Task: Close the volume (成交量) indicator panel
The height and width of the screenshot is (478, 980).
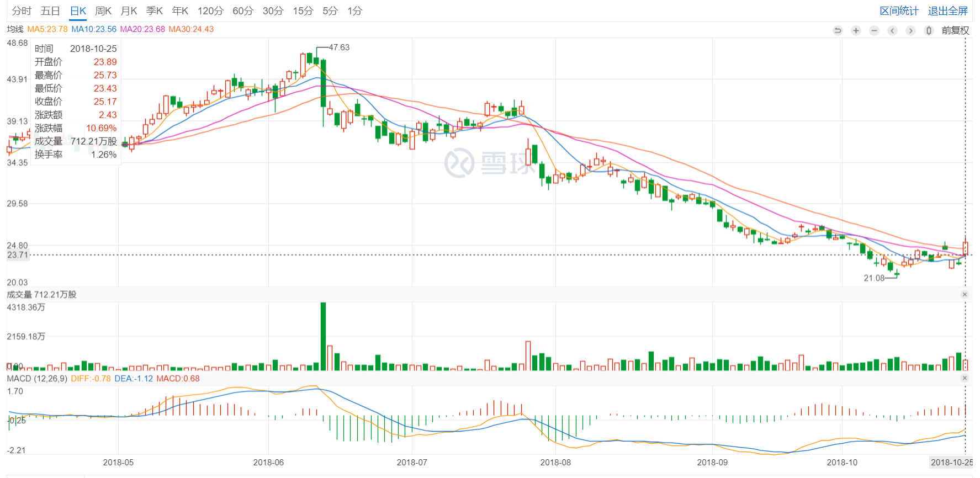Action: coord(965,295)
